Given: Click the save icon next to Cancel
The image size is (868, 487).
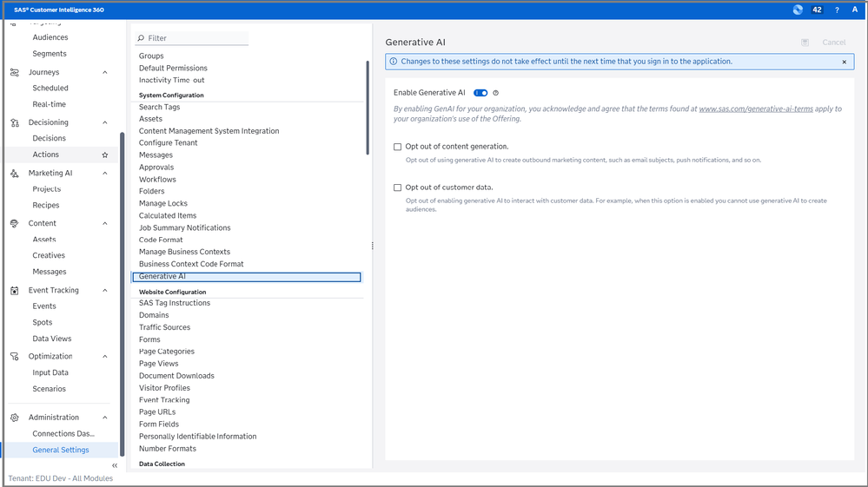Looking at the screenshot, I should (805, 43).
